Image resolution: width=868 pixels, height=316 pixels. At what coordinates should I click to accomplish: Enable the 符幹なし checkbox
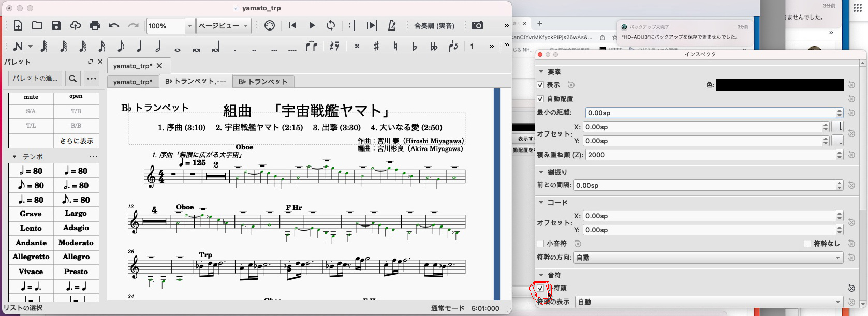(x=807, y=244)
